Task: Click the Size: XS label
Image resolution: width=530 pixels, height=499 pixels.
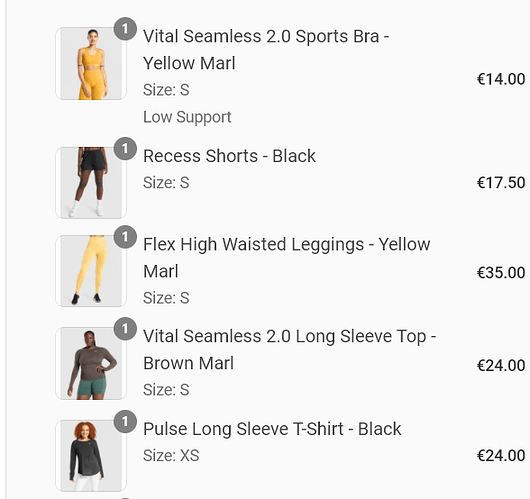Action: pos(171,455)
